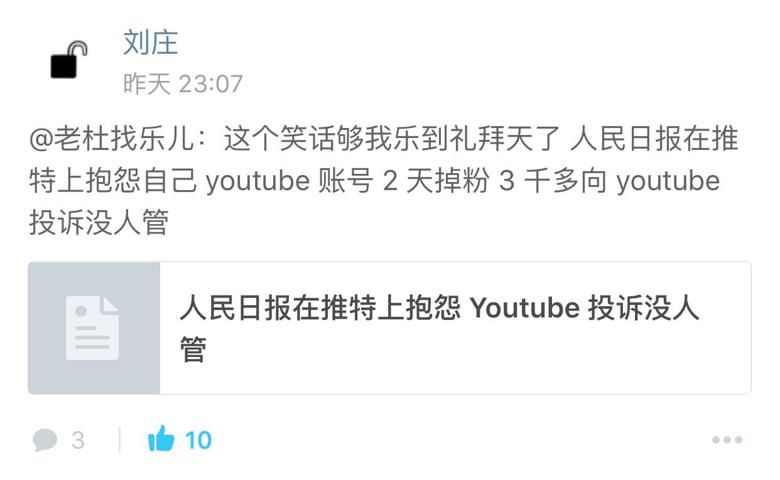
Task: Click the divider between comments and likes
Action: [x=119, y=440]
